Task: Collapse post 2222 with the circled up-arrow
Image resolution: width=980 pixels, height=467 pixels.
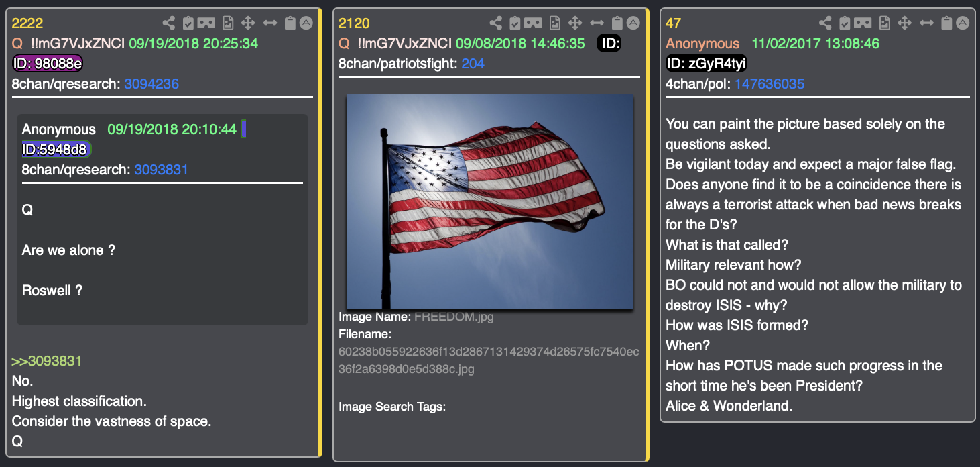Action: 306,23
